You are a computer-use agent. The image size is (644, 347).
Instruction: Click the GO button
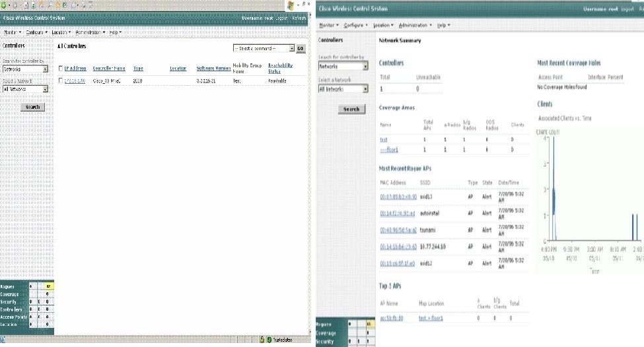click(x=301, y=48)
